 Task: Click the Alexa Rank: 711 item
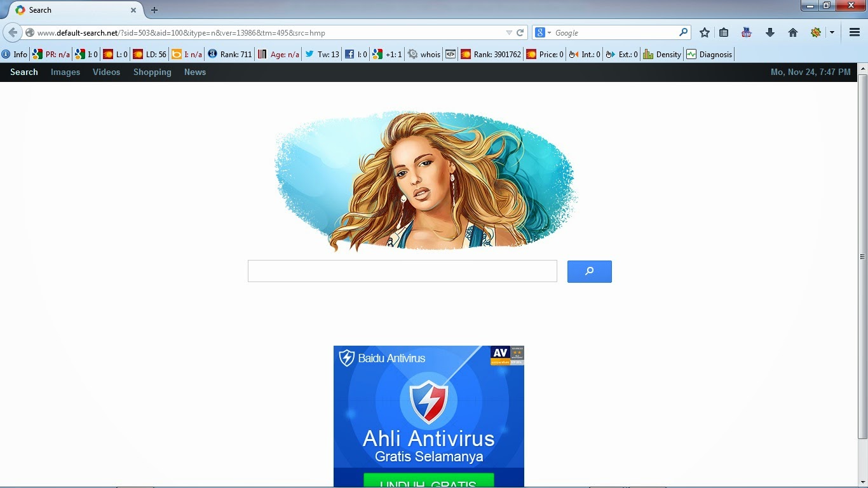229,55
